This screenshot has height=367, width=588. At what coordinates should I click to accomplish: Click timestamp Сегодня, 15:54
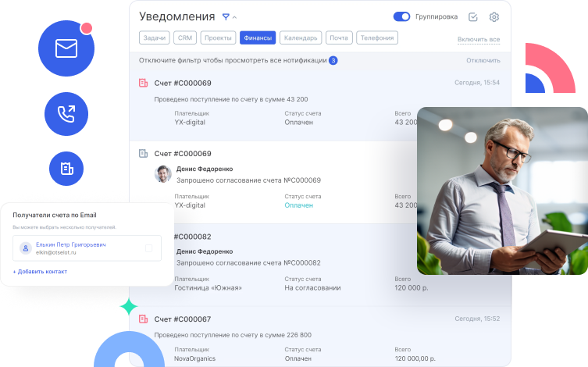(477, 83)
